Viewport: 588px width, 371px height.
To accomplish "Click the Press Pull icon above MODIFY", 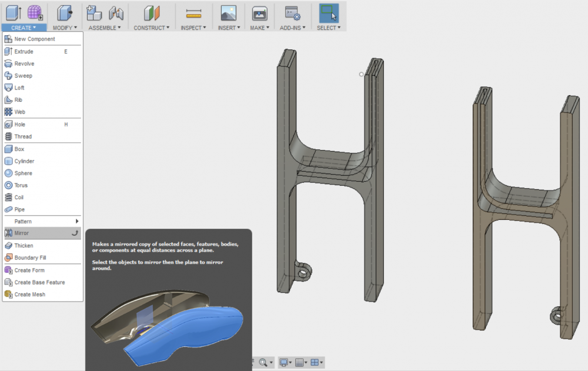I will (x=65, y=12).
